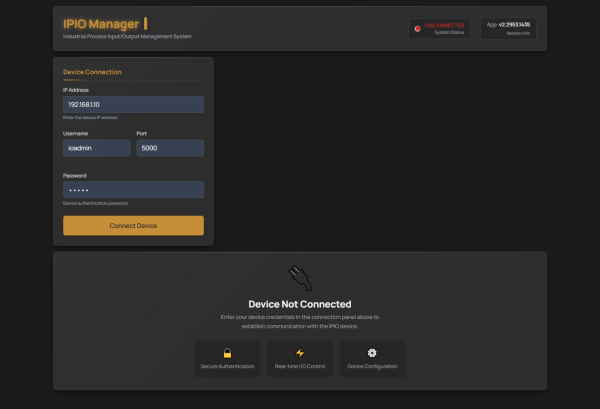The image size is (600, 409).
Task: Focus the Username input field
Action: (97, 148)
